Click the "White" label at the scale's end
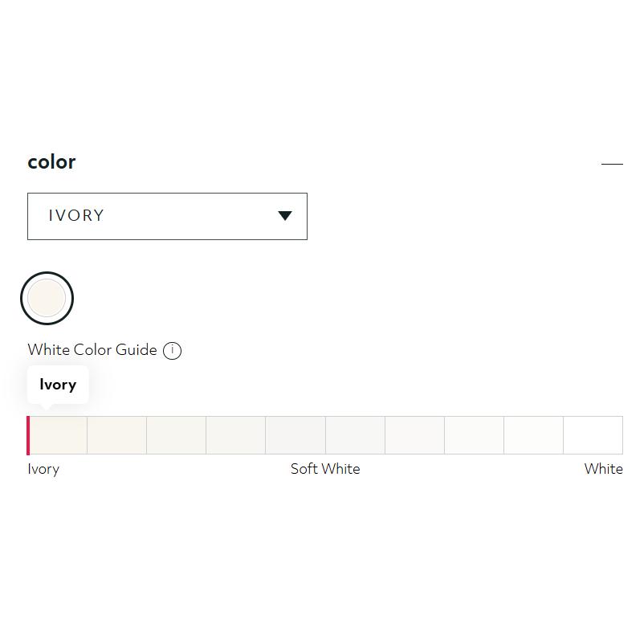 pos(603,469)
